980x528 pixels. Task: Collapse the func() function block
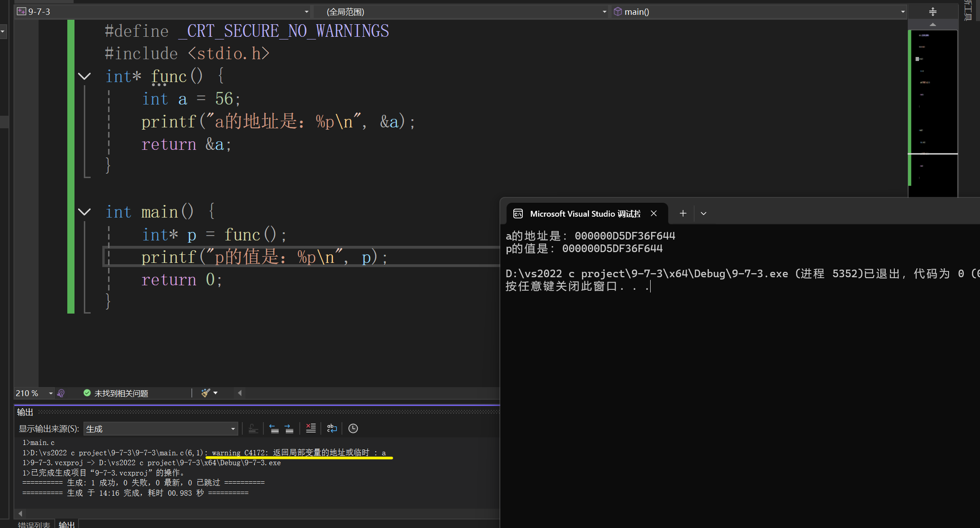point(84,76)
